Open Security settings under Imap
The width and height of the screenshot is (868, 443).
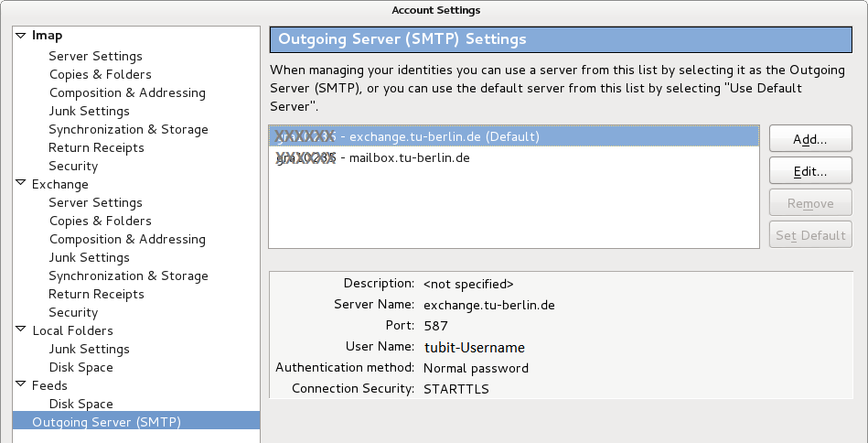(73, 166)
